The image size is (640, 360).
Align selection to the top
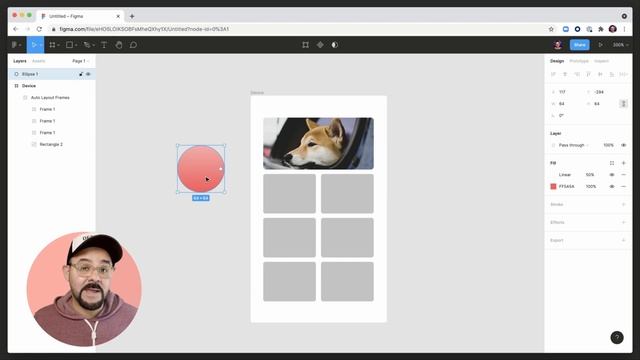click(589, 74)
